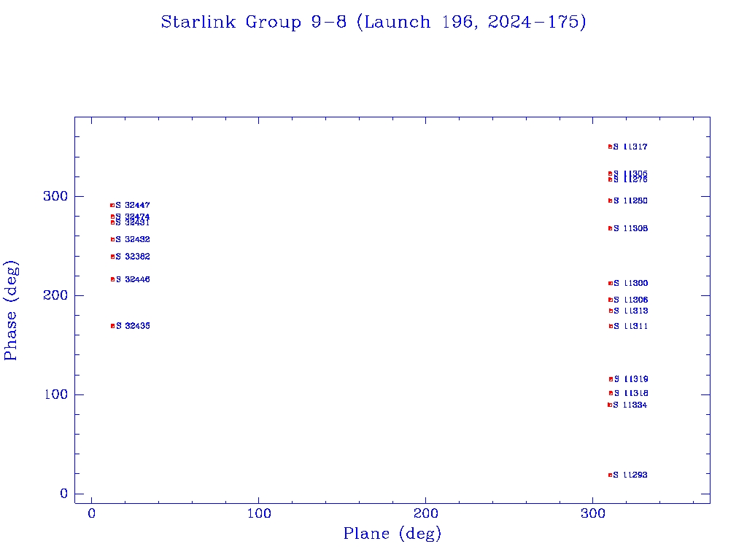Click the Phase axis tick label '300'
This screenshot has width=747, height=560.
[55, 196]
